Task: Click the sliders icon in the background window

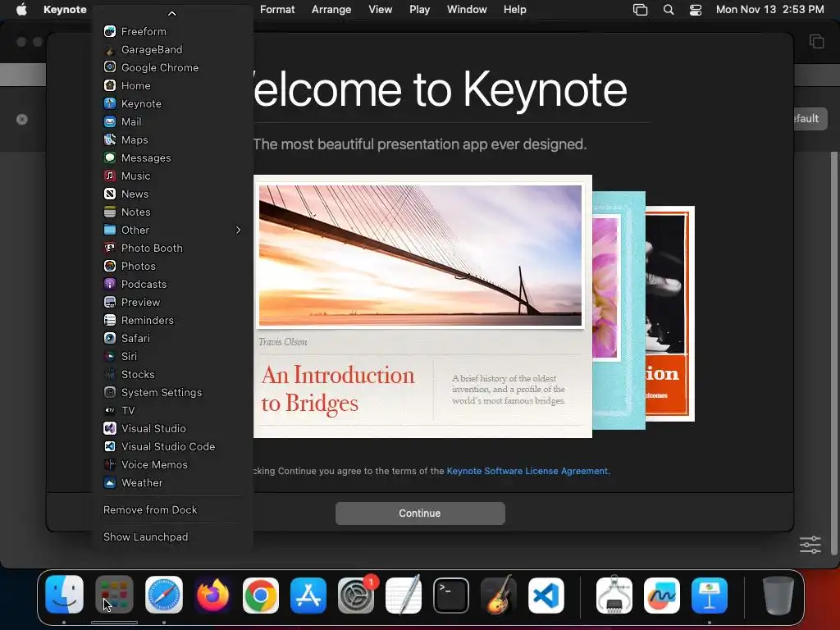Action: (x=810, y=545)
